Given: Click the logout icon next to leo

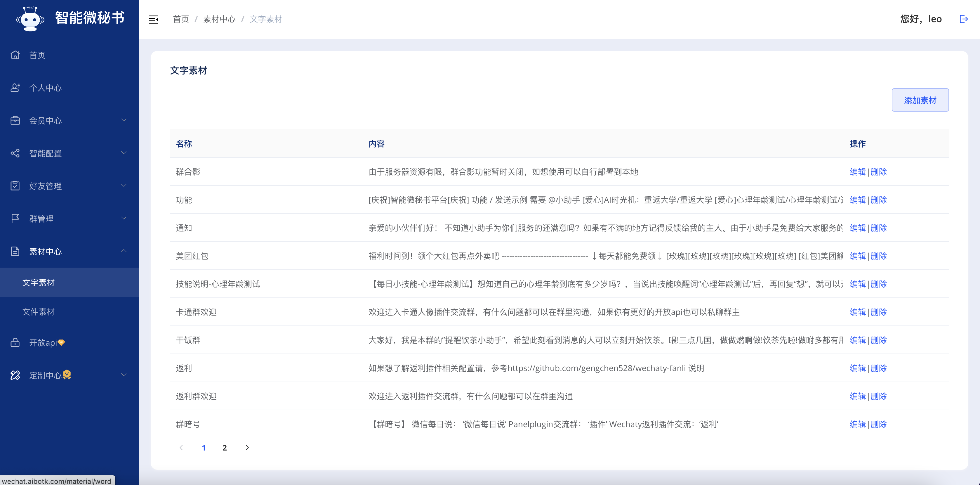Looking at the screenshot, I should (x=963, y=19).
